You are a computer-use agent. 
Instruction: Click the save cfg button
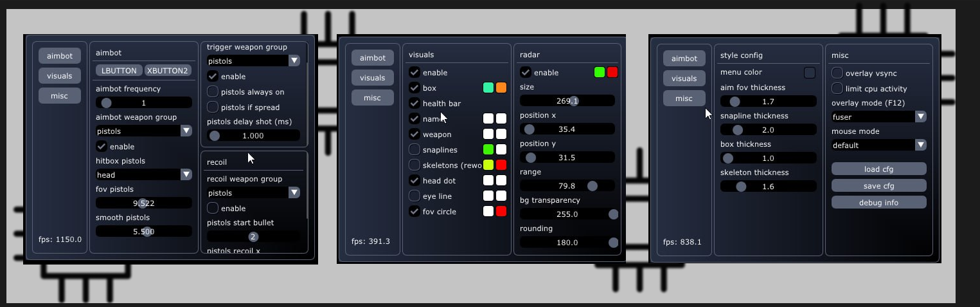[x=878, y=186]
